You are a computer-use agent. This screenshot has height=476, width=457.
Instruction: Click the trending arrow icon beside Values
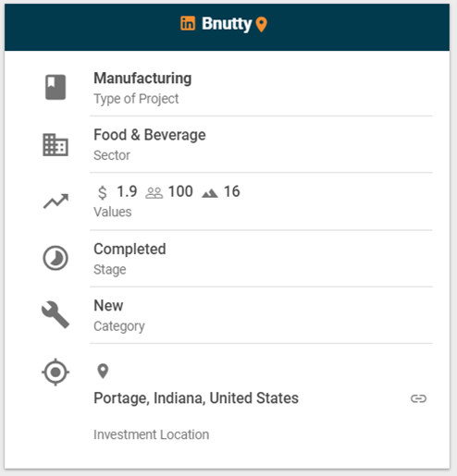tap(56, 201)
